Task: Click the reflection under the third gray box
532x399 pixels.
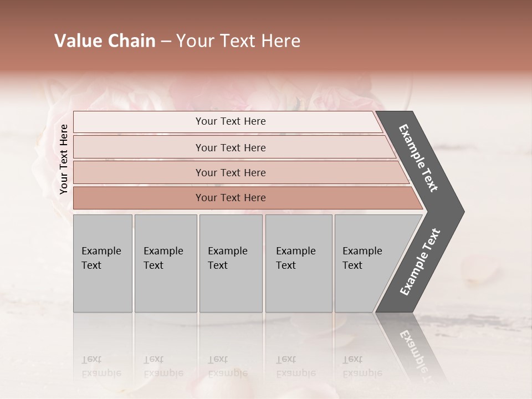Action: tap(231, 346)
